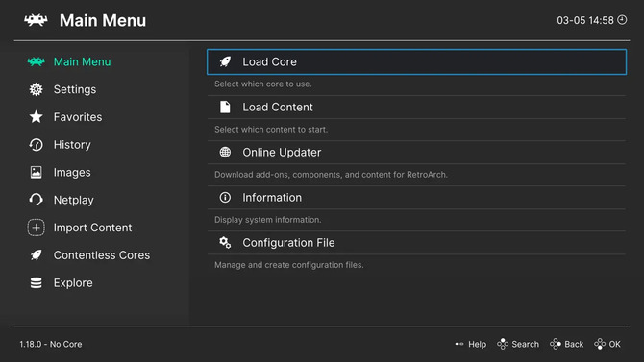Click the Netplay headset icon
Image resolution: width=644 pixels, height=362 pixels.
click(x=36, y=200)
